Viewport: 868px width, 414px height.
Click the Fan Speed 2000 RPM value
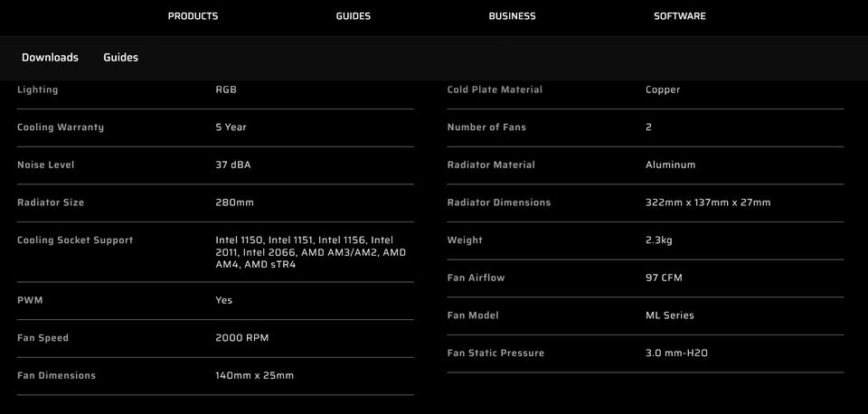tap(242, 338)
